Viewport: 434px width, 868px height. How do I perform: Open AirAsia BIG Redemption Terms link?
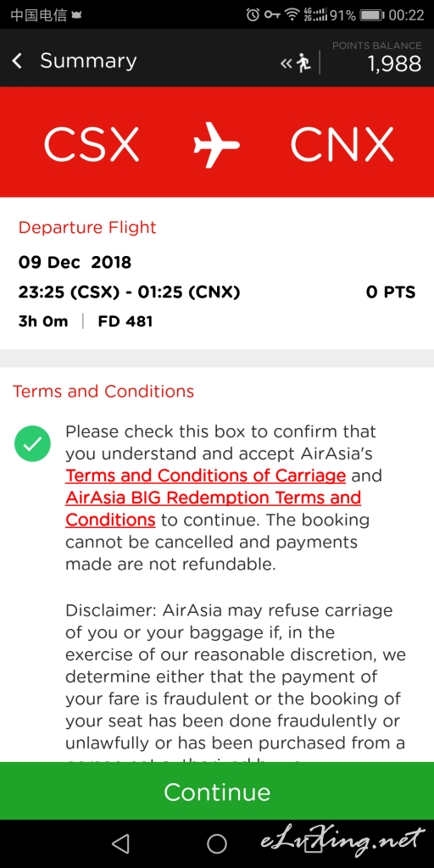(213, 509)
